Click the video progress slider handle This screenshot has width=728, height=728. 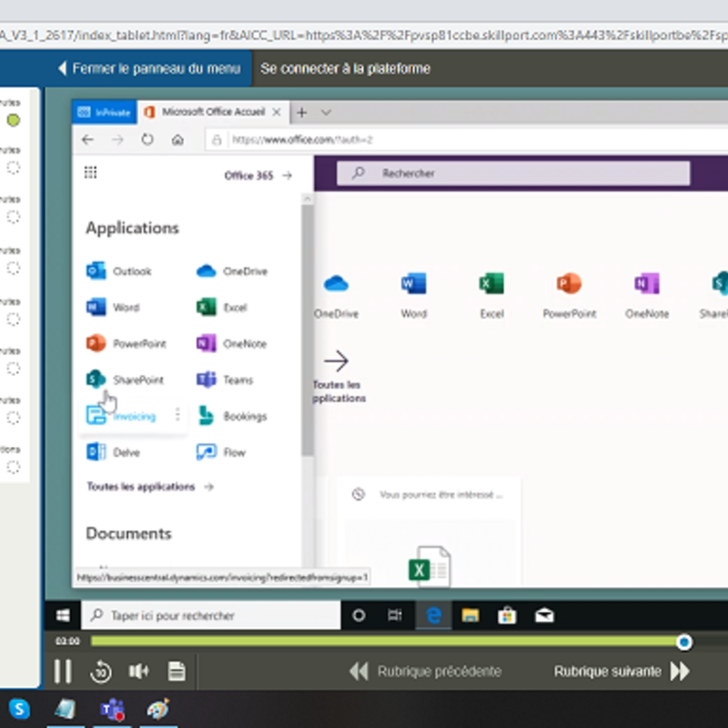point(683,642)
